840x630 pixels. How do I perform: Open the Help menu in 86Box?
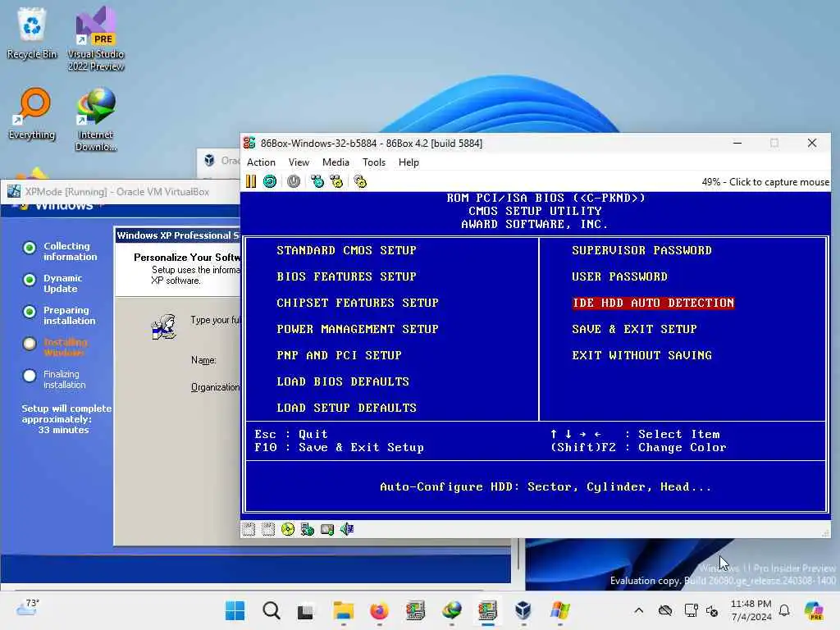tap(409, 162)
